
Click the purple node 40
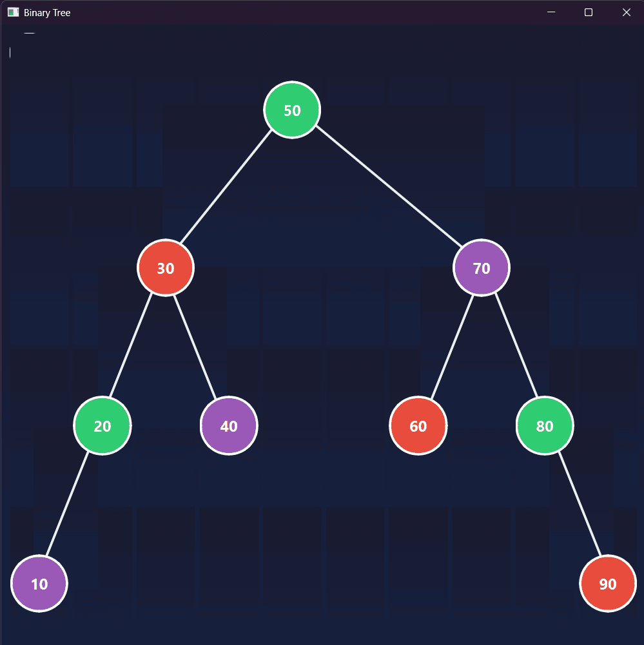pos(229,426)
